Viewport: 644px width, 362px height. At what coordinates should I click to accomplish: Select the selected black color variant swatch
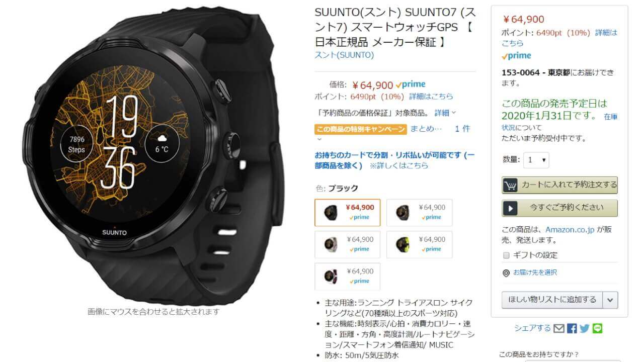pyautogui.click(x=348, y=213)
